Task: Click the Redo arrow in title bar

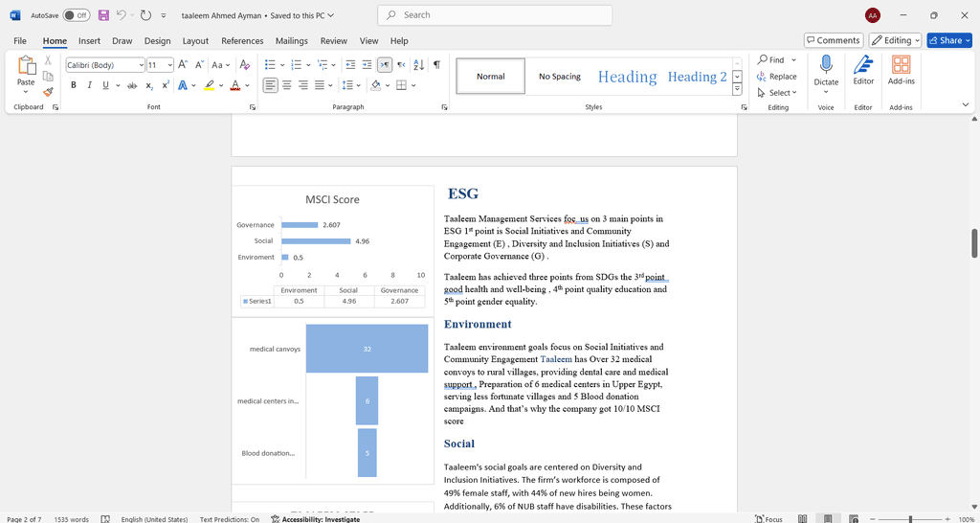Action: click(145, 15)
